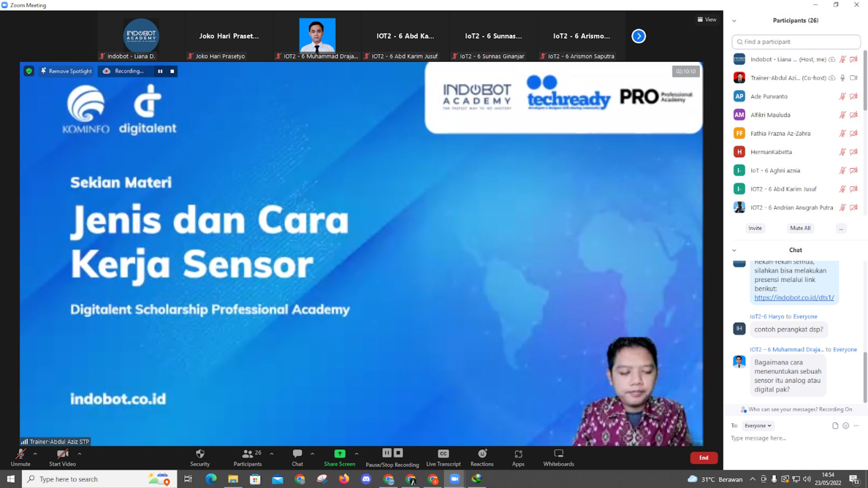Open the Apps button
Screen dimensions: 868x488
[518, 457]
